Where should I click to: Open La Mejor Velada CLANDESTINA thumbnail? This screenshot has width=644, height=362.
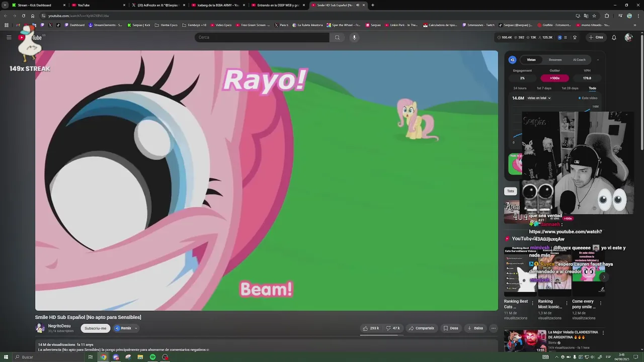[x=525, y=341]
